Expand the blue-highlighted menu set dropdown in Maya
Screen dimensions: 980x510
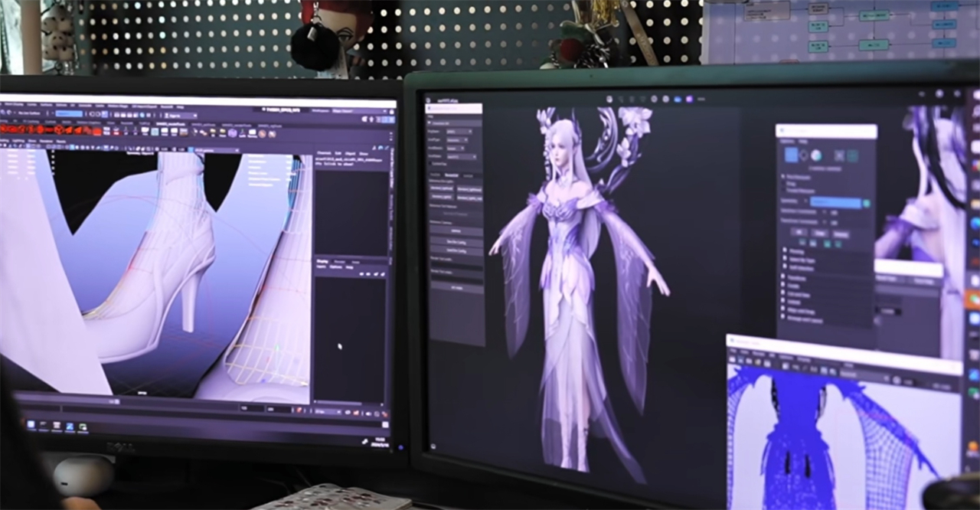point(69,113)
